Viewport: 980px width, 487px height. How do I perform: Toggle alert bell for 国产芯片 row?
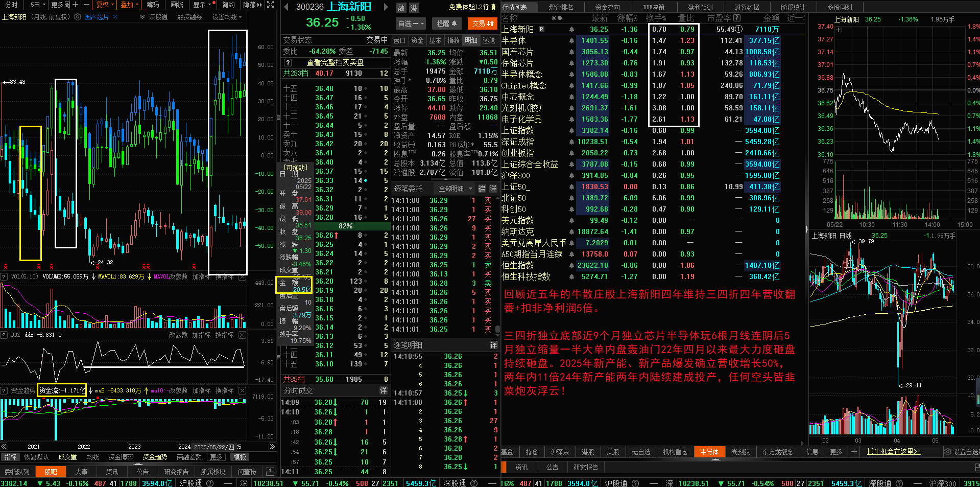[571, 52]
